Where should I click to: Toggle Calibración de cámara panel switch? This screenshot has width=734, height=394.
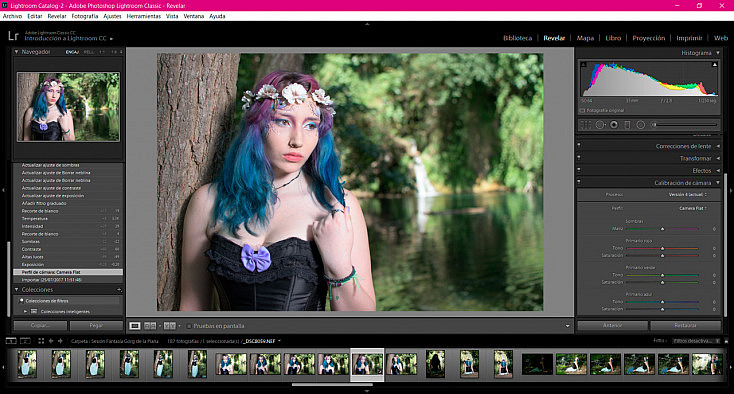[579, 182]
